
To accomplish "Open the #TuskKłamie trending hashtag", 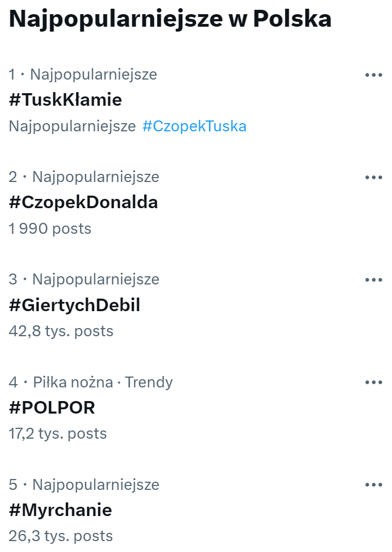I will (65, 100).
